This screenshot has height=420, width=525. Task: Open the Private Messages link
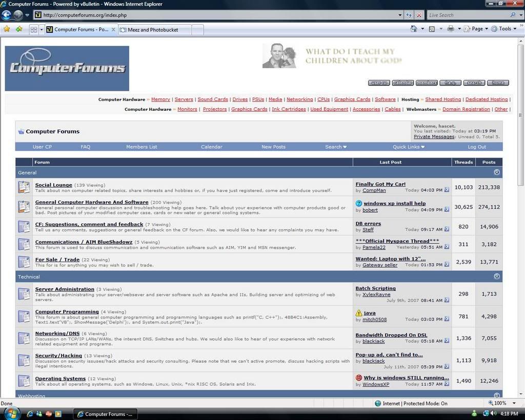[x=434, y=136]
